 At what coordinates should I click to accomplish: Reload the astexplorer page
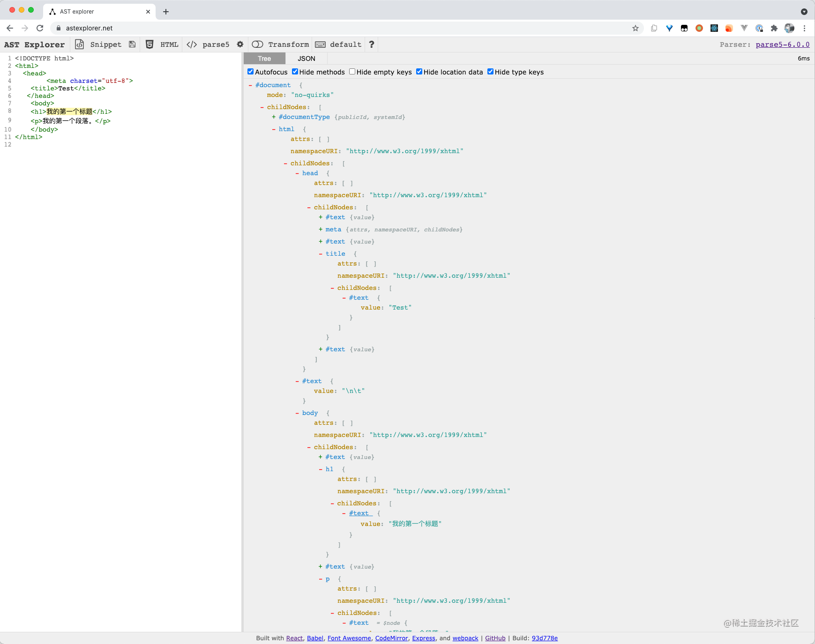pyautogui.click(x=40, y=28)
